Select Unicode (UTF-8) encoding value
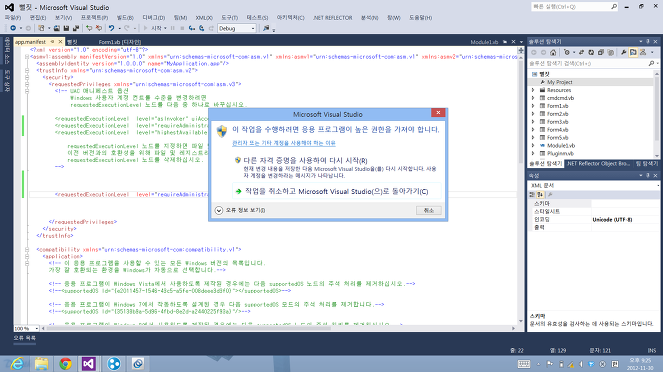The image size is (663, 372). pyautogui.click(x=612, y=219)
